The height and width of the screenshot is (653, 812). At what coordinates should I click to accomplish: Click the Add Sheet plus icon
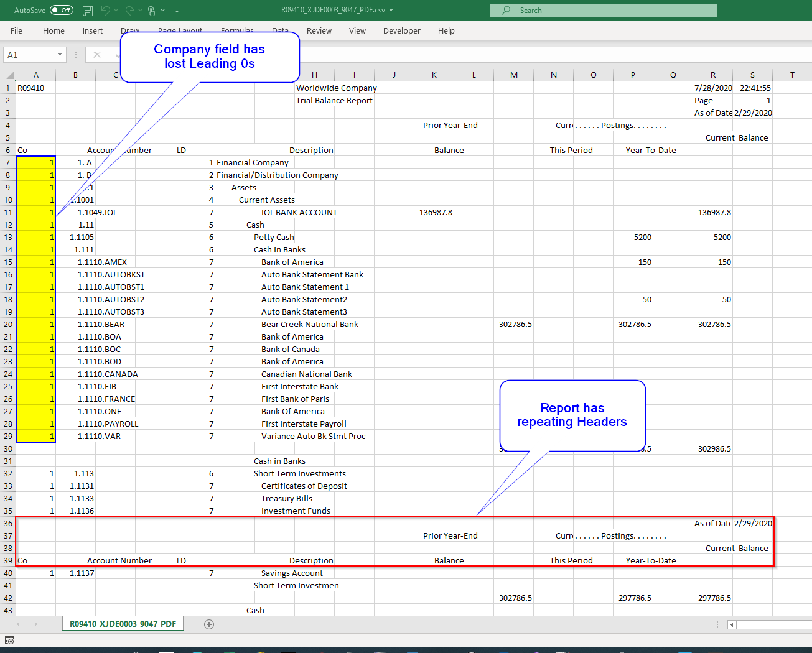[x=209, y=623]
